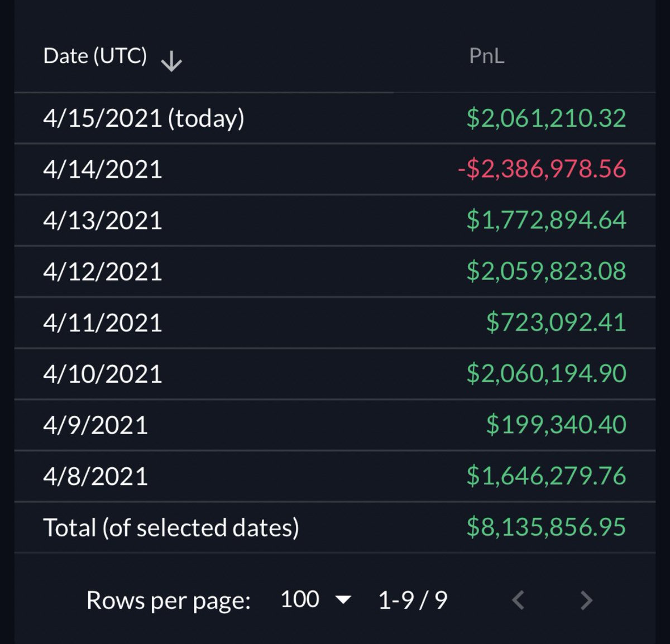
Task: Select the 4/11/2021 date cell
Action: coord(103,323)
